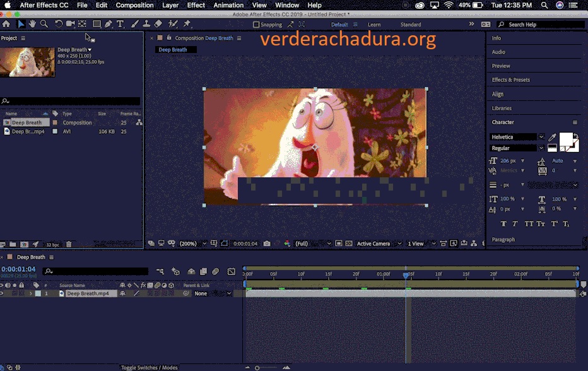Create a new composition from Project footer
Viewport: 588px width, 371px height.
tap(25, 244)
